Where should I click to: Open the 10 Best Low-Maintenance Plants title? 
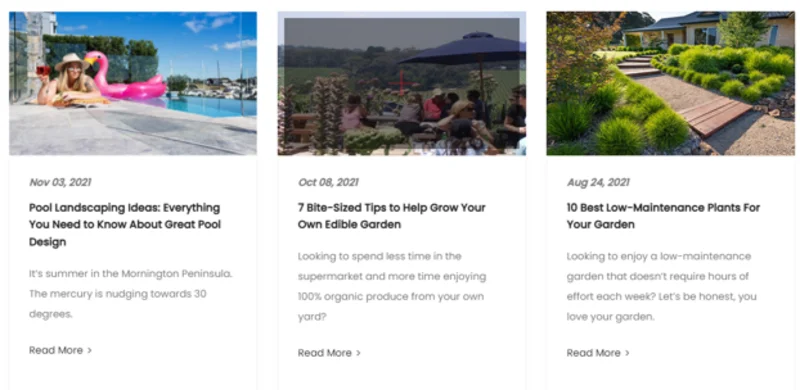pyautogui.click(x=663, y=216)
